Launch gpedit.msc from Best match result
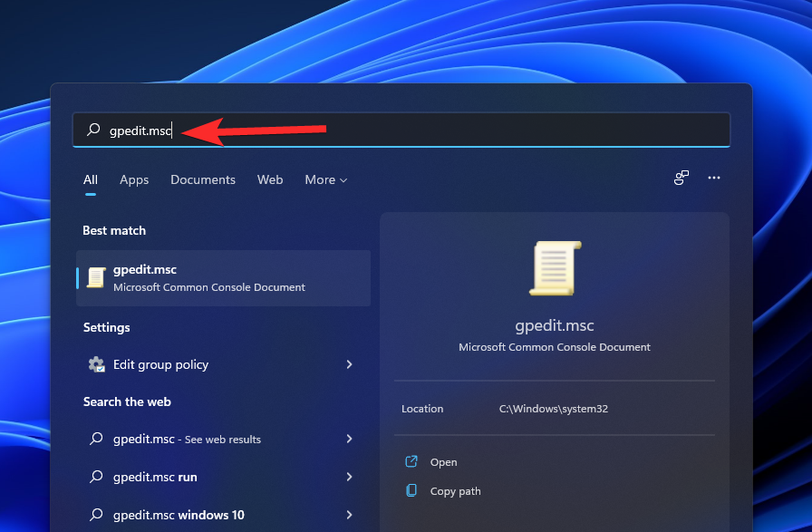 [181, 277]
